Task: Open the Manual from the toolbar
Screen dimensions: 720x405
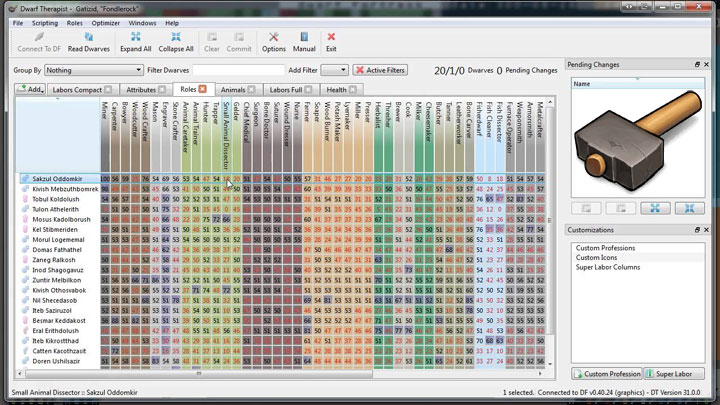Action: (304, 41)
